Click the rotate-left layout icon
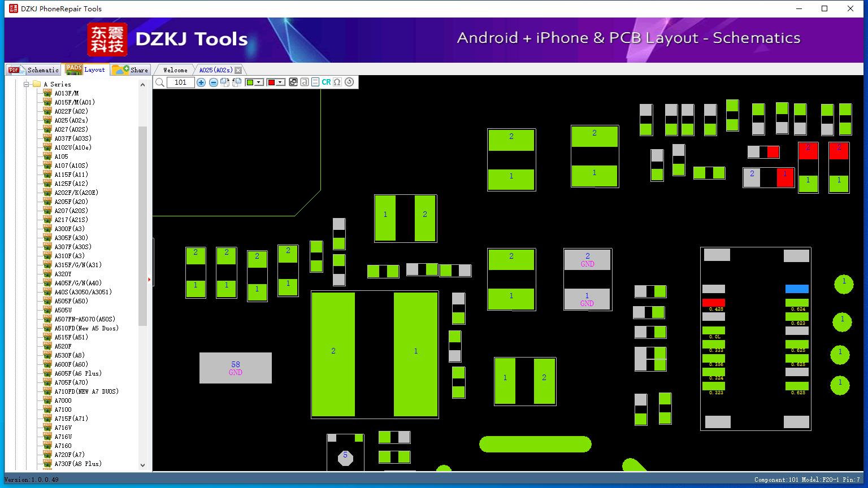Image resolution: width=868 pixels, height=488 pixels. [237, 82]
